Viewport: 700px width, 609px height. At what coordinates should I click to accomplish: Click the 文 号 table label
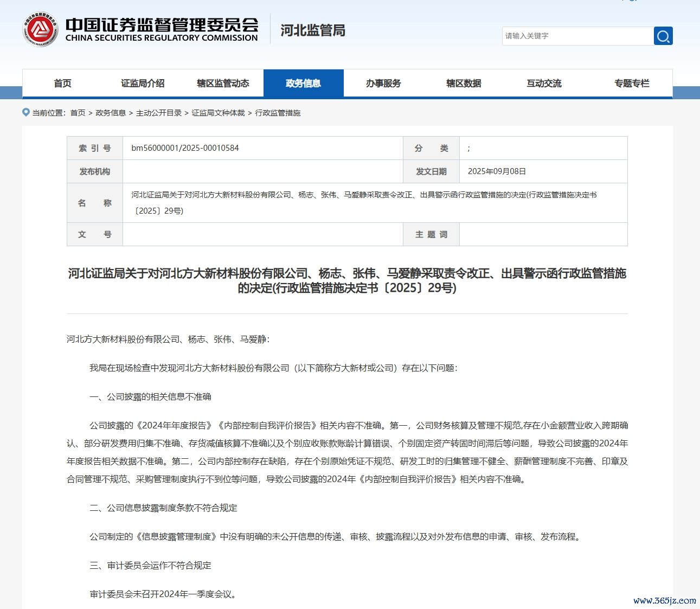(95, 234)
